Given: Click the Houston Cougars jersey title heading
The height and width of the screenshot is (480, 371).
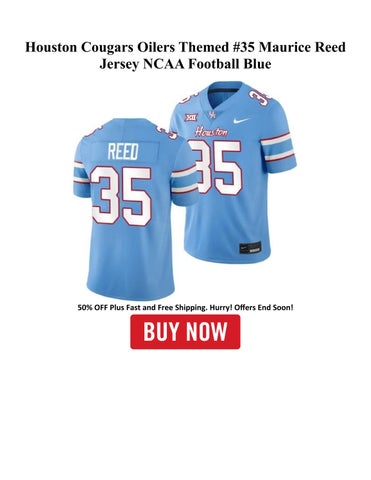Looking at the screenshot, I should coord(185,55).
